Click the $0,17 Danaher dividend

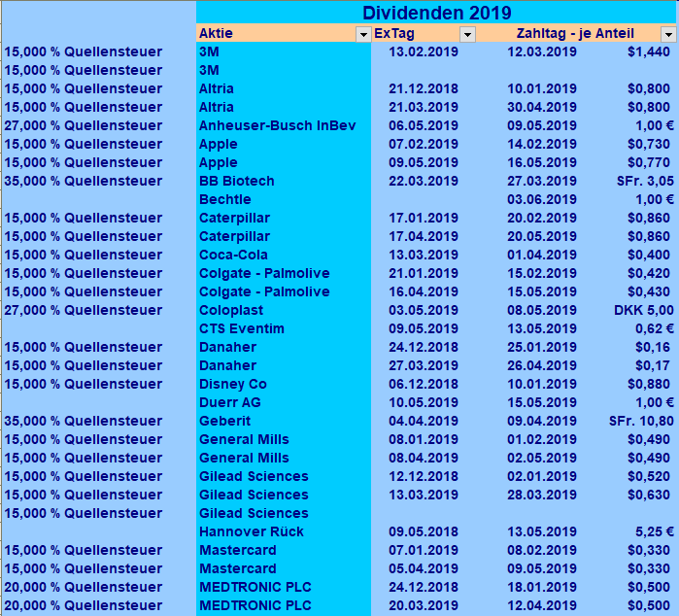[653, 365]
